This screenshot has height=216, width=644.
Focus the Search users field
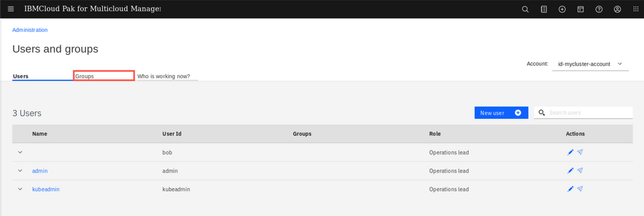coord(583,113)
